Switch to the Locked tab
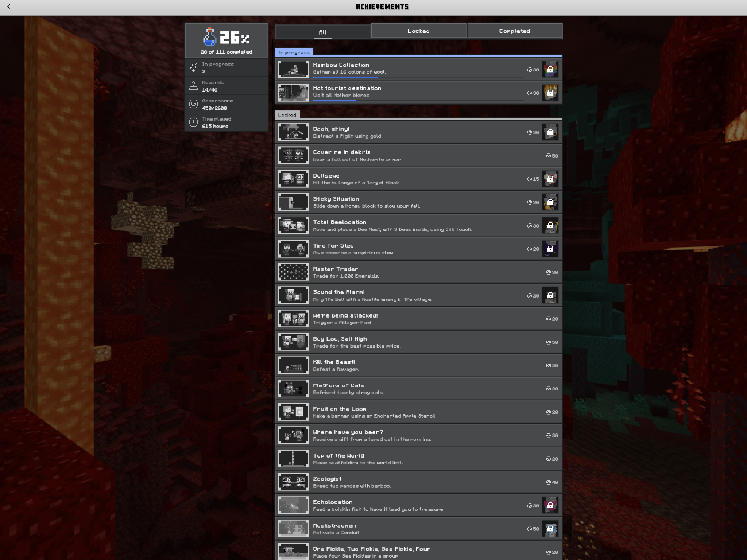This screenshot has height=560, width=747. pyautogui.click(x=418, y=31)
